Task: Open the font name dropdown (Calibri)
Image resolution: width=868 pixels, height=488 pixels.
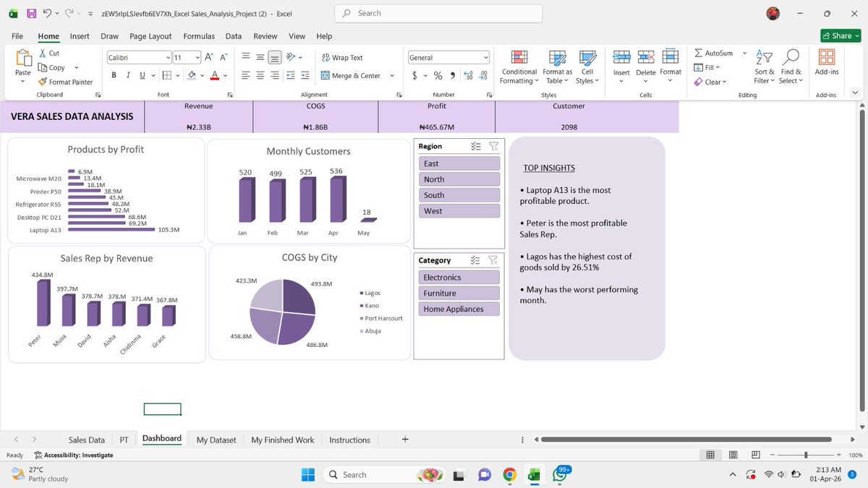Action: 168,57
